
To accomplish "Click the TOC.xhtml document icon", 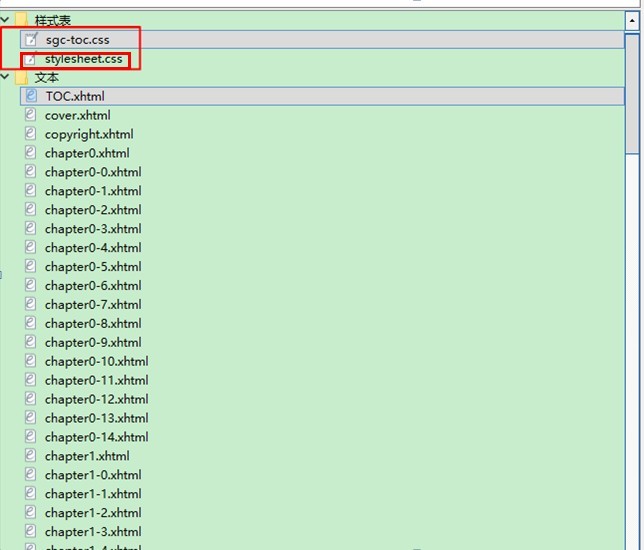I will tap(31, 97).
